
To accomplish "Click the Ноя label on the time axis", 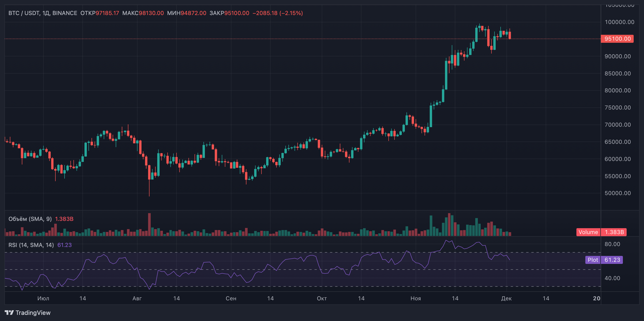I will tap(416, 298).
